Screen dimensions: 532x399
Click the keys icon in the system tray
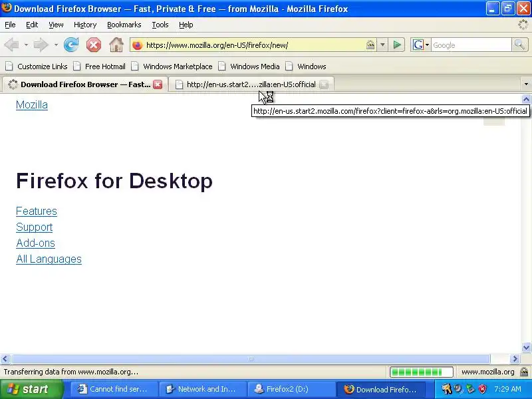tap(446, 389)
